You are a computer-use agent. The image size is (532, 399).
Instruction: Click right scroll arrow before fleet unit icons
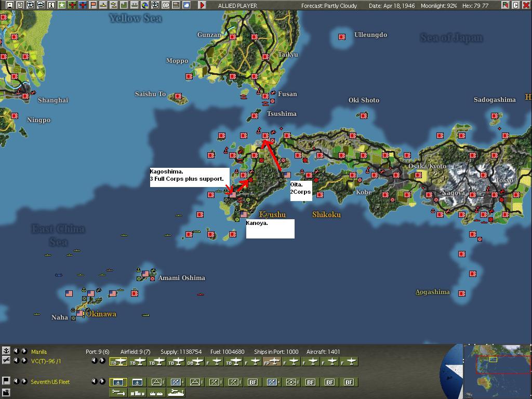click(102, 381)
